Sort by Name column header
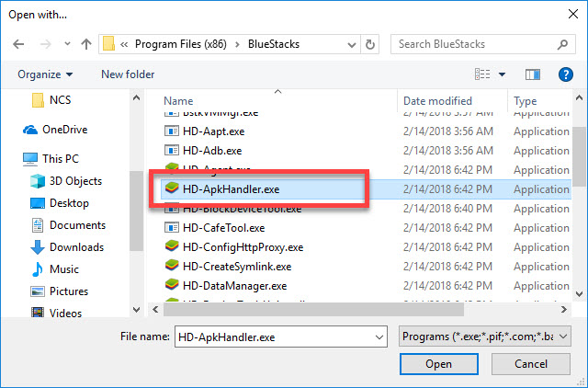 178,101
